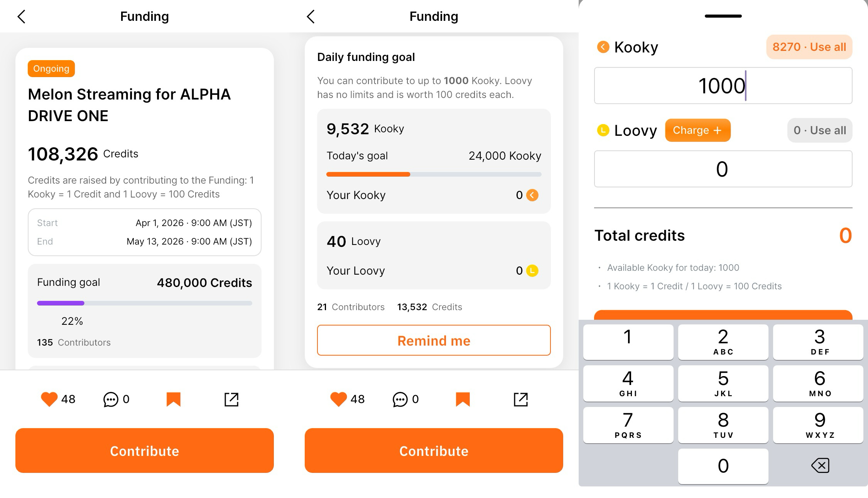Tap the 0 Use all Loovy chip
The width and height of the screenshot is (868, 498).
(x=819, y=130)
